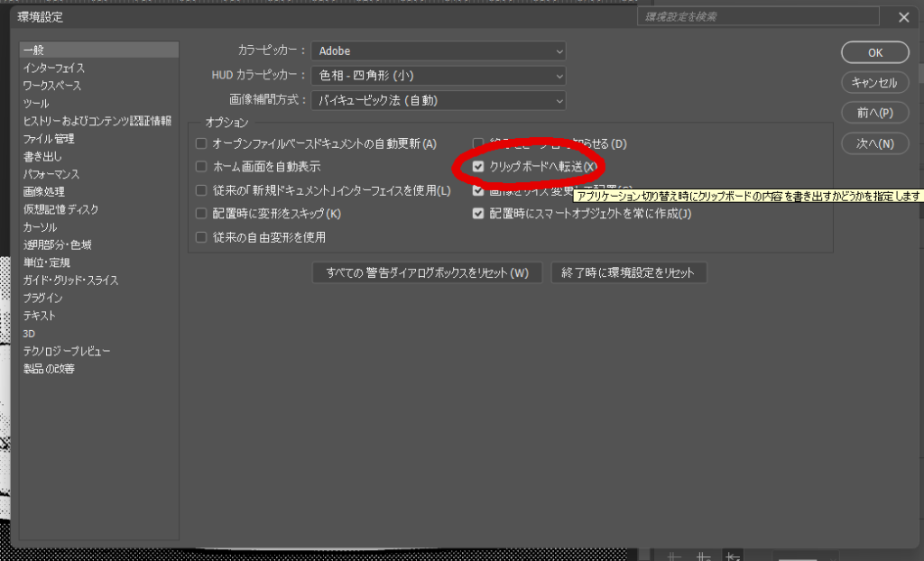The image size is (924, 561).
Task: Click the OK button
Action: point(874,52)
